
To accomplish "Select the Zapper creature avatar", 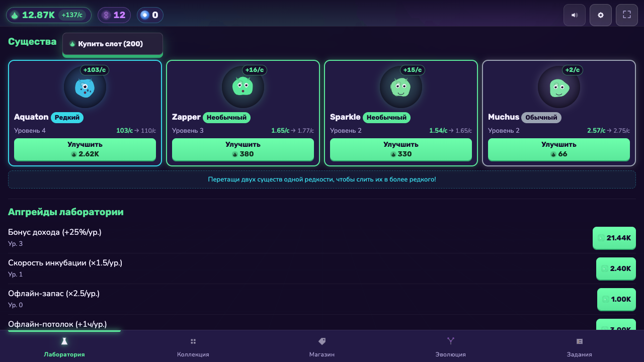I will (243, 87).
